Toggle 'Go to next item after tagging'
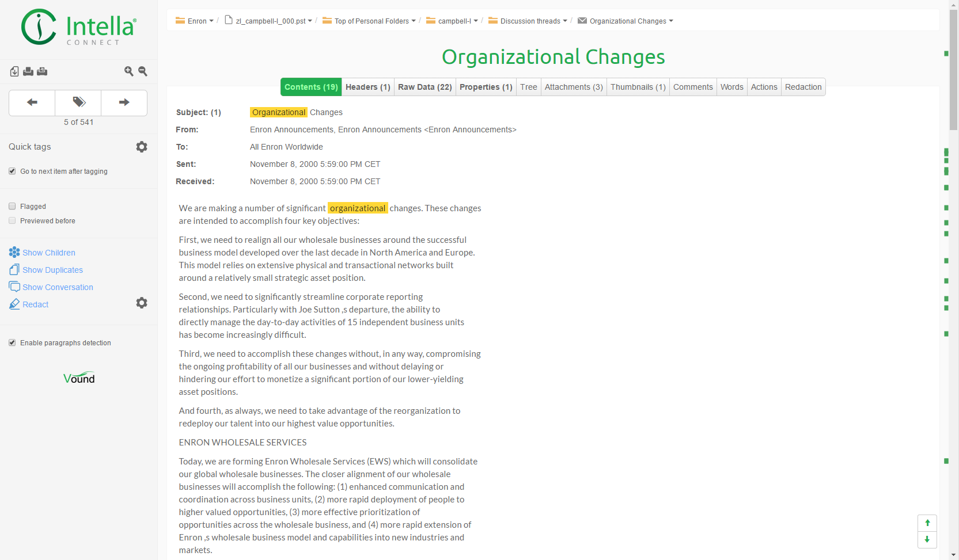This screenshot has width=959, height=560. 12,172
